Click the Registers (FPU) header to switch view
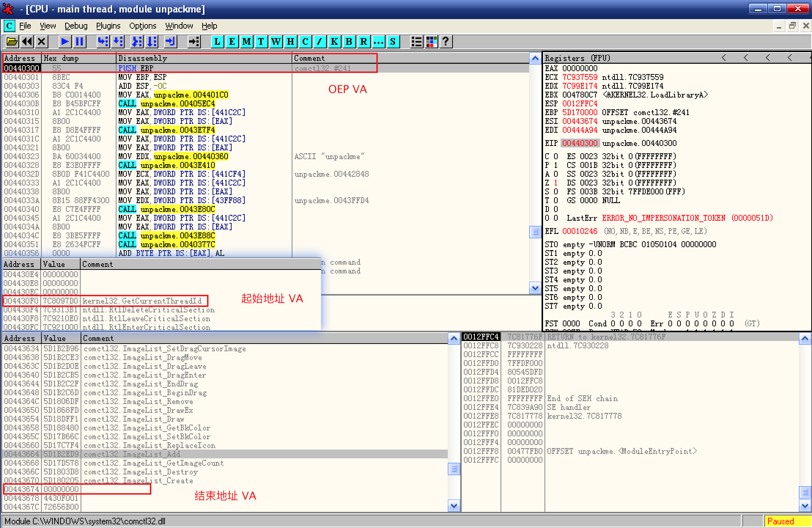The height and width of the screenshot is (528, 812). (x=577, y=58)
